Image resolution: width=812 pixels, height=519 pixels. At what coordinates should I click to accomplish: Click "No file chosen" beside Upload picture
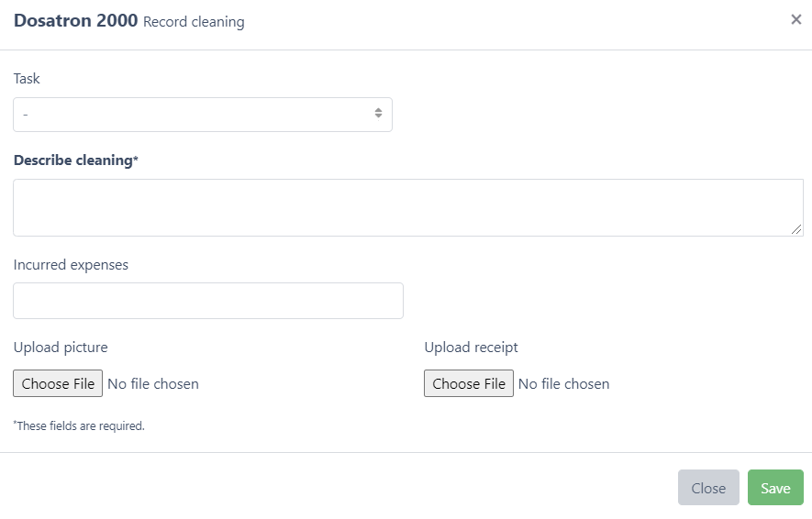(x=153, y=384)
